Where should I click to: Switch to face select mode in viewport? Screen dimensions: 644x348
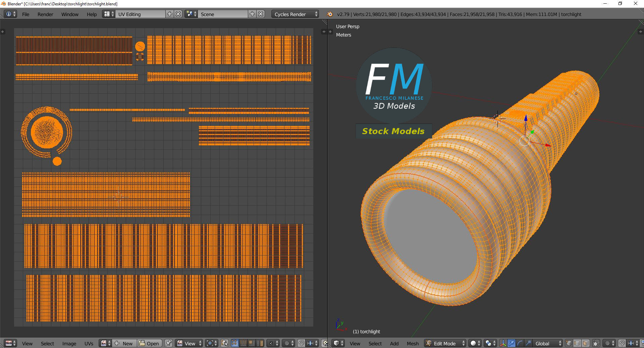coord(586,343)
